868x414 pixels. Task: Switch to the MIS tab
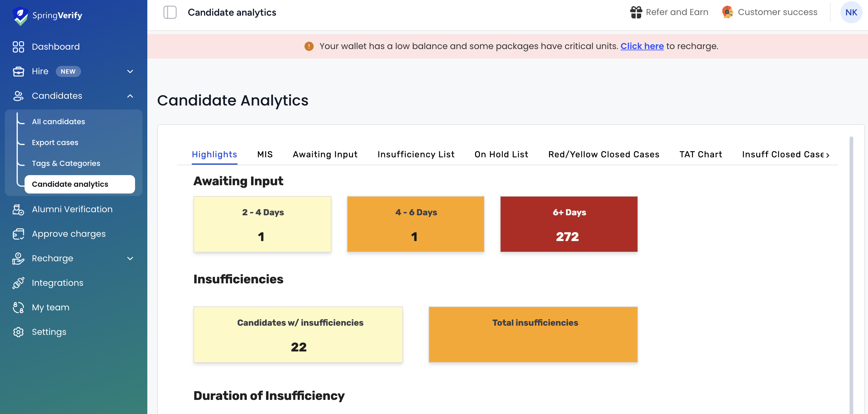(265, 155)
